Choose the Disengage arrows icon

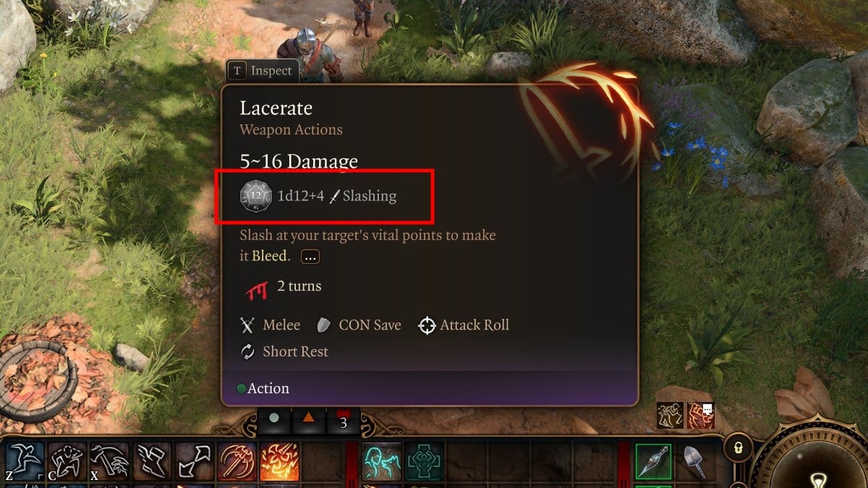click(195, 461)
